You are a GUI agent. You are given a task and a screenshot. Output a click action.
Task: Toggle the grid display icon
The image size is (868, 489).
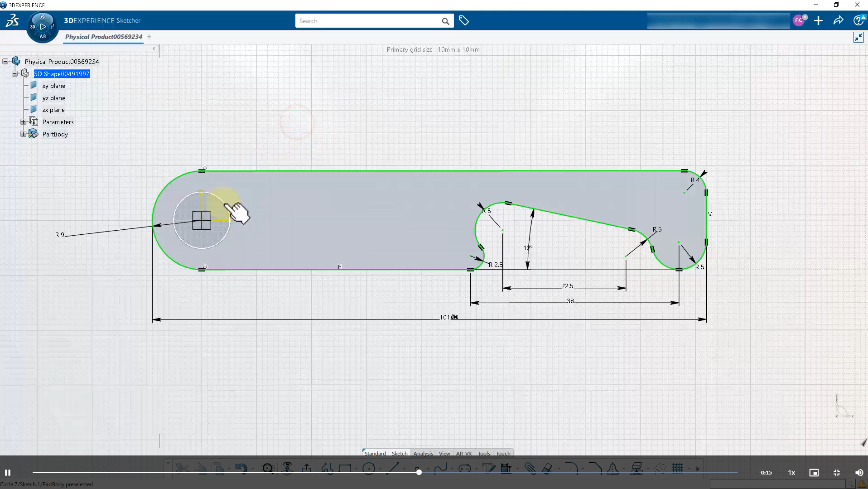pyautogui.click(x=678, y=468)
